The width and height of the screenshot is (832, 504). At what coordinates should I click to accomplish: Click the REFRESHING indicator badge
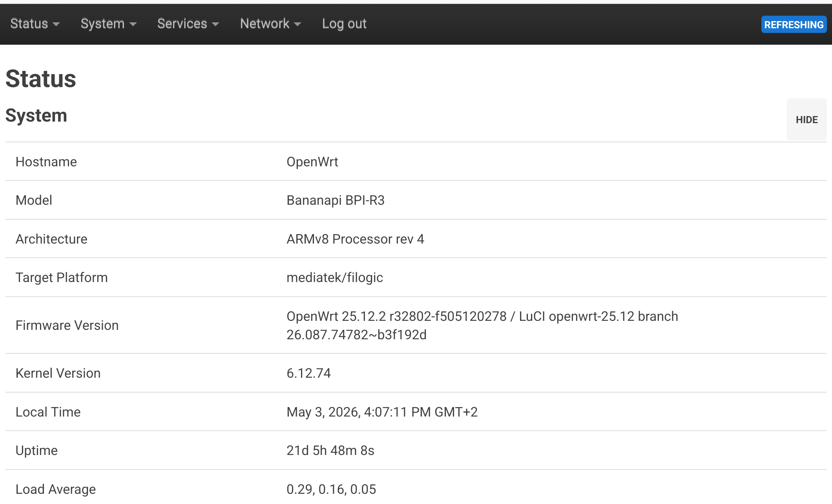coord(794,24)
